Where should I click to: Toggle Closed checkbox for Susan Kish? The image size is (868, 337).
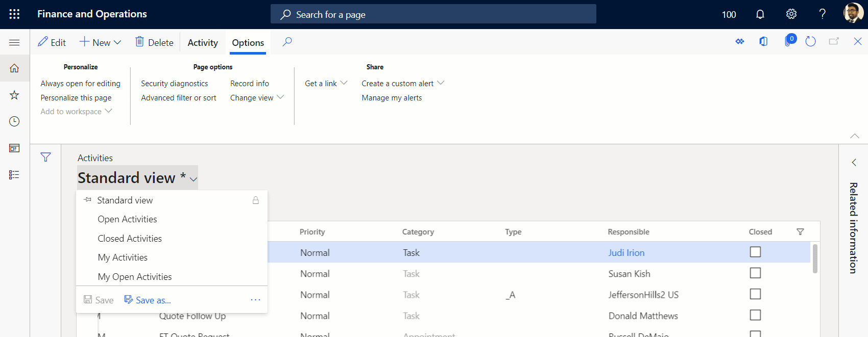[755, 273]
